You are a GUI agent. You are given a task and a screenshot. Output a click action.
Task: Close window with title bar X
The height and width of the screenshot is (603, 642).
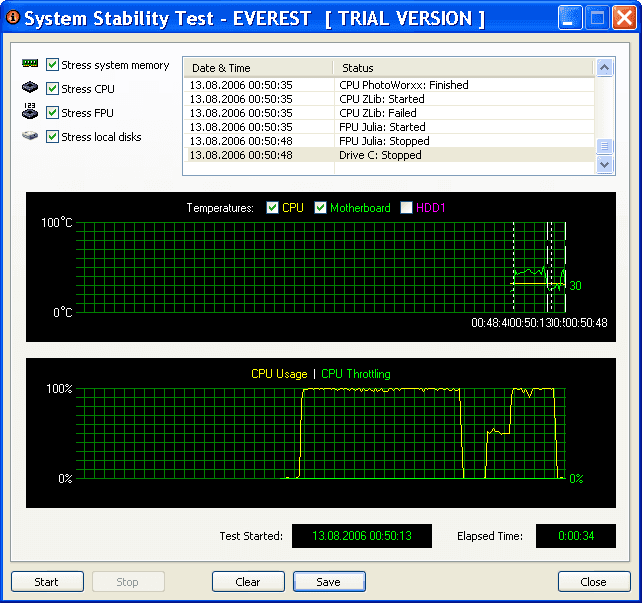(x=624, y=18)
